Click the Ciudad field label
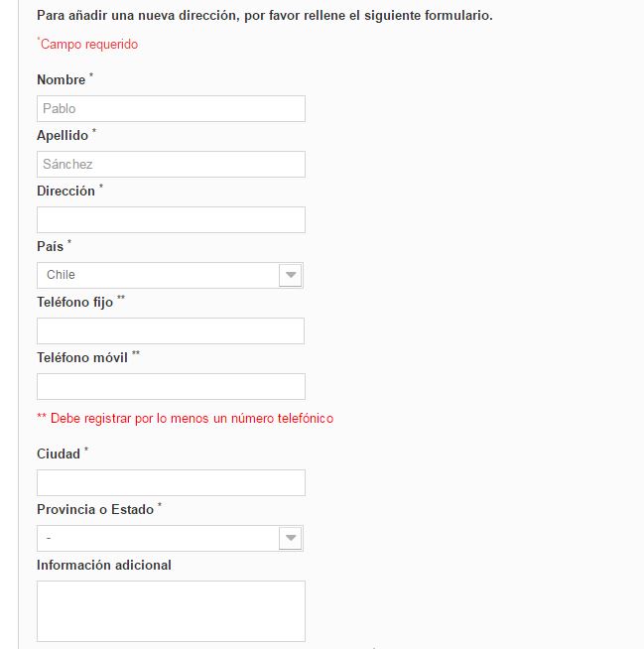Viewport: 644px width, 649px height. pyautogui.click(x=59, y=454)
